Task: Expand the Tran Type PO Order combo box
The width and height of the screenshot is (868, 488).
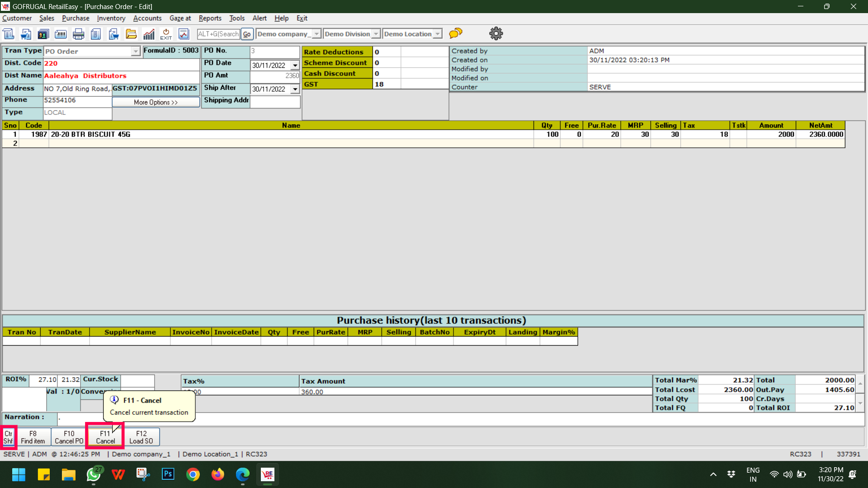Action: [136, 52]
